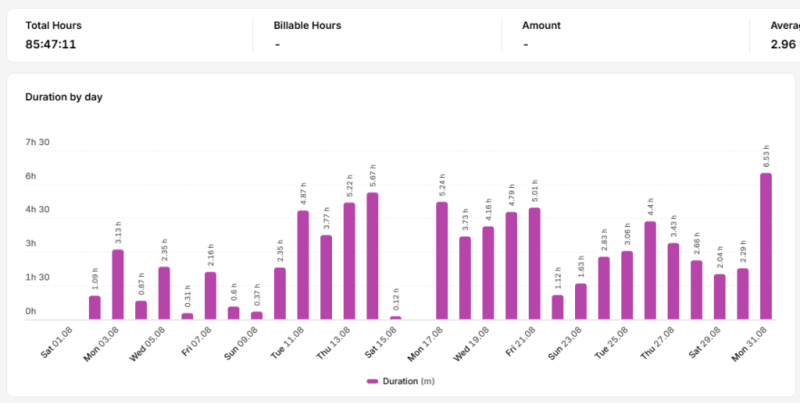
Task: Click the 3.06 h bar on Tue 25.08
Action: 627,286
